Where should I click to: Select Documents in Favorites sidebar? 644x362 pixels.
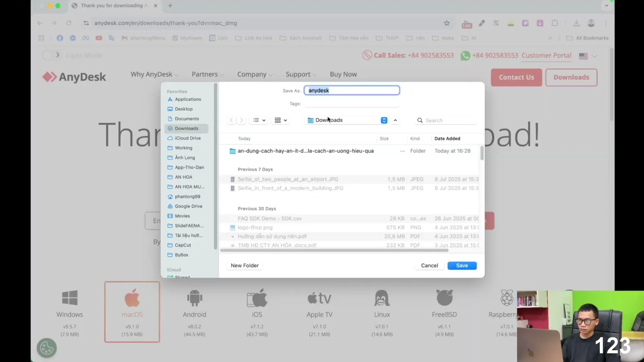tap(186, 119)
